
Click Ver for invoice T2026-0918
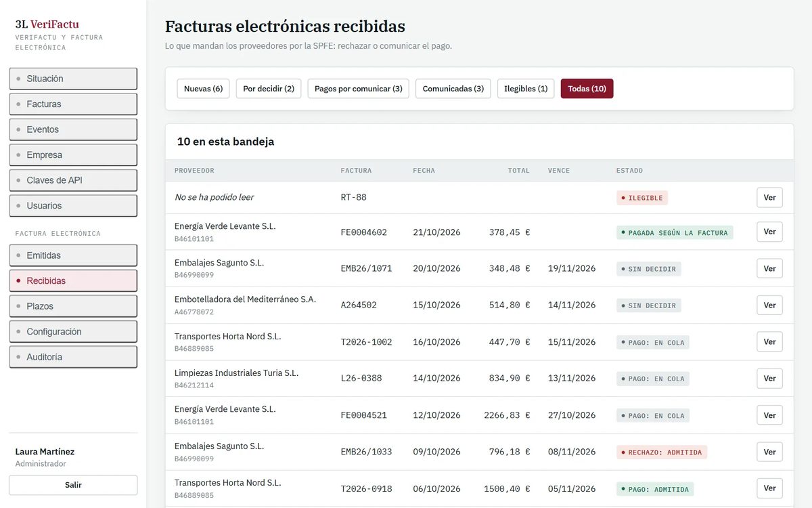[x=769, y=488]
